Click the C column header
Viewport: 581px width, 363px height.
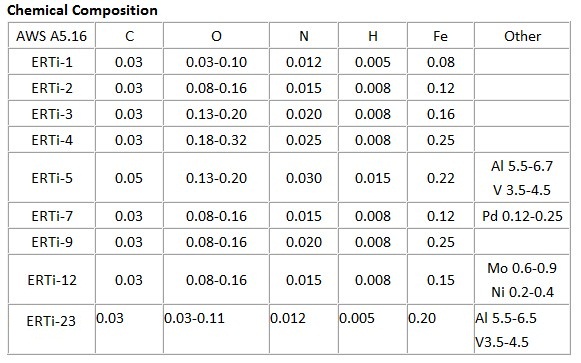pos(129,36)
